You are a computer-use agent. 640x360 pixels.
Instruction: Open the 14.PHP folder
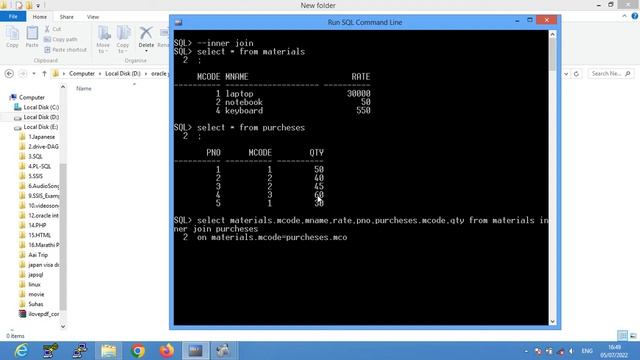[37, 225]
